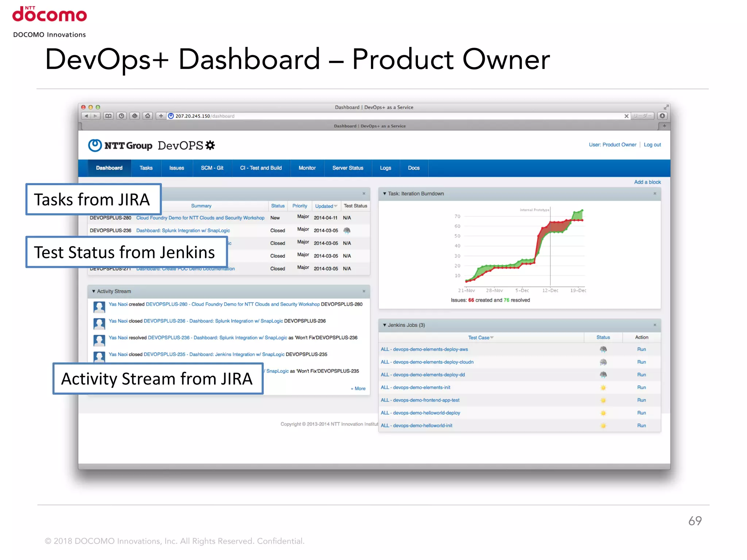Click the reader button in address bar

coord(643,116)
